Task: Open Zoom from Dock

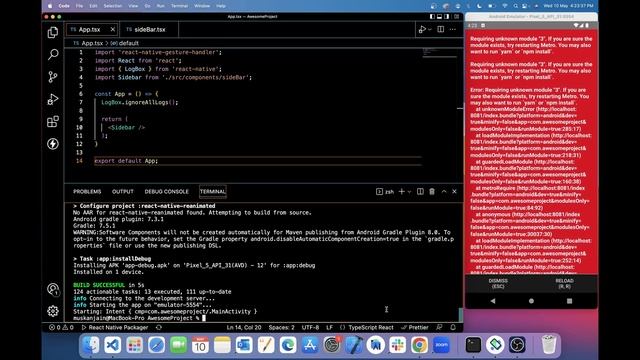Action: point(441,345)
